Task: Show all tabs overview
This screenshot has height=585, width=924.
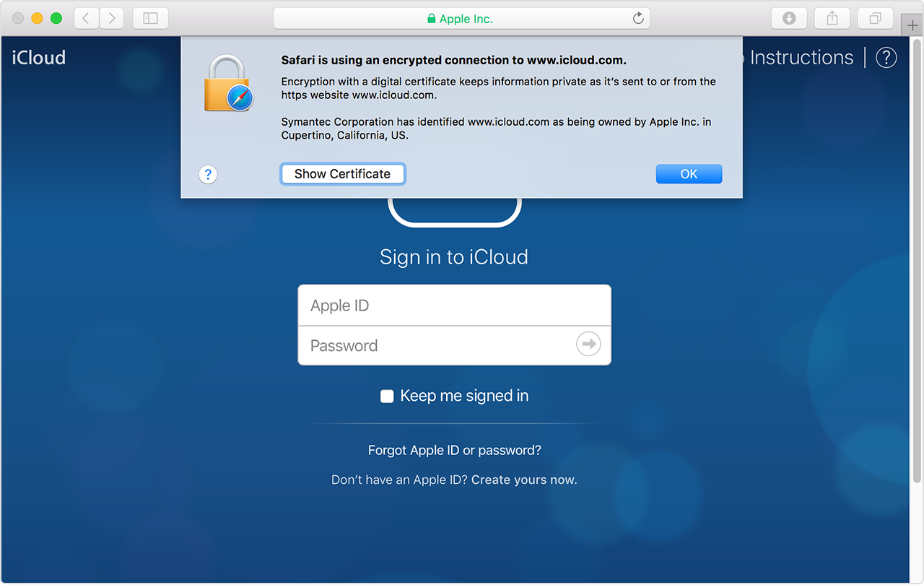Action: point(876,18)
